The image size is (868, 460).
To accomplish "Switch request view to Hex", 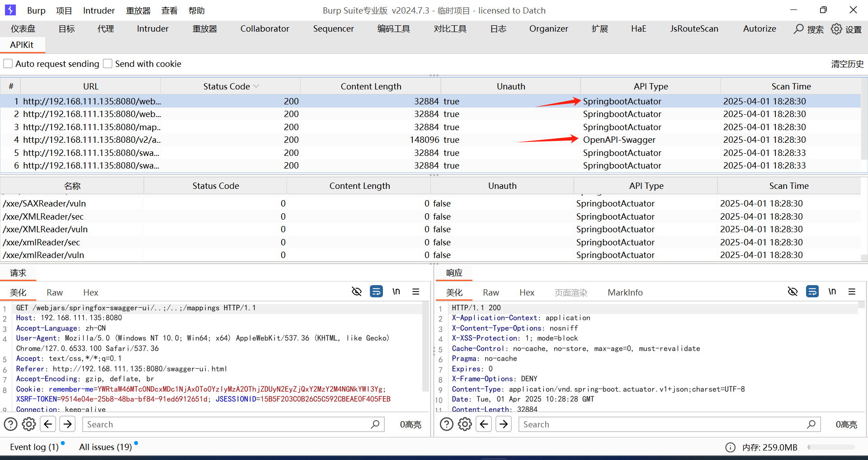I will (90, 292).
